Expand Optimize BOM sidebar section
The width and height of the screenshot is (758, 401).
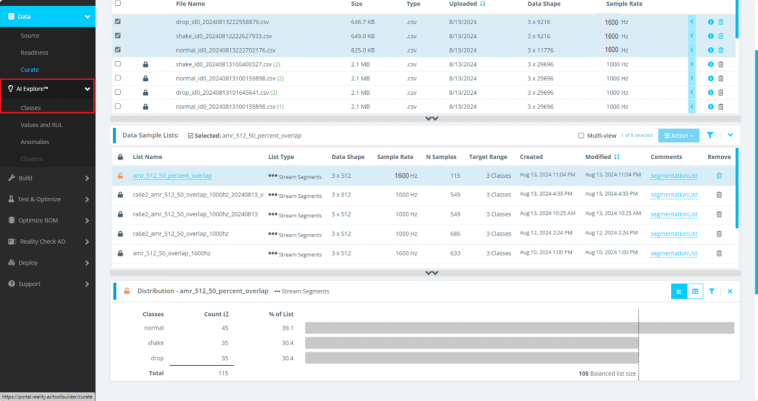pos(87,220)
